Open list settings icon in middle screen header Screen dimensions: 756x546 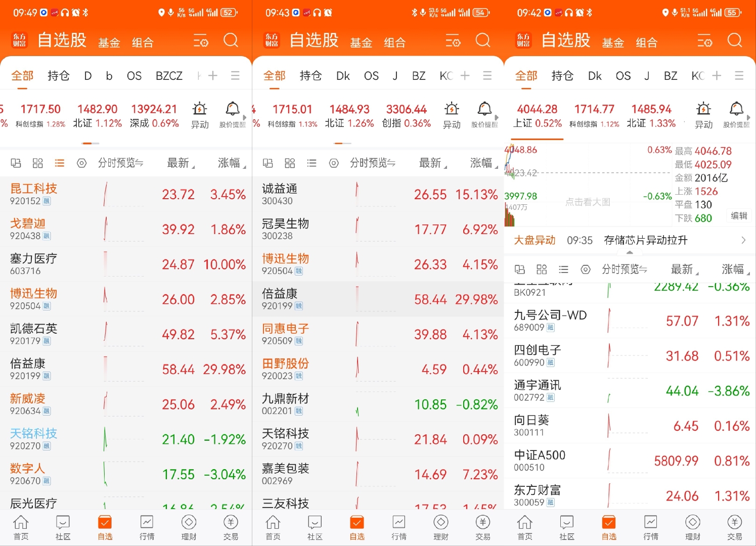click(453, 41)
